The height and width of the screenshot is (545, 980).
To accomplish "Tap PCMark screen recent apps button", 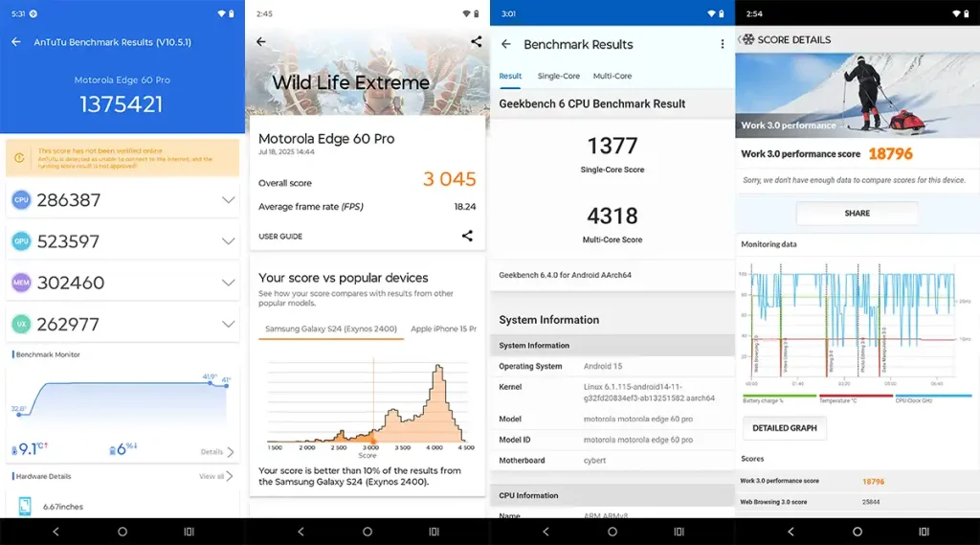I will click(924, 532).
